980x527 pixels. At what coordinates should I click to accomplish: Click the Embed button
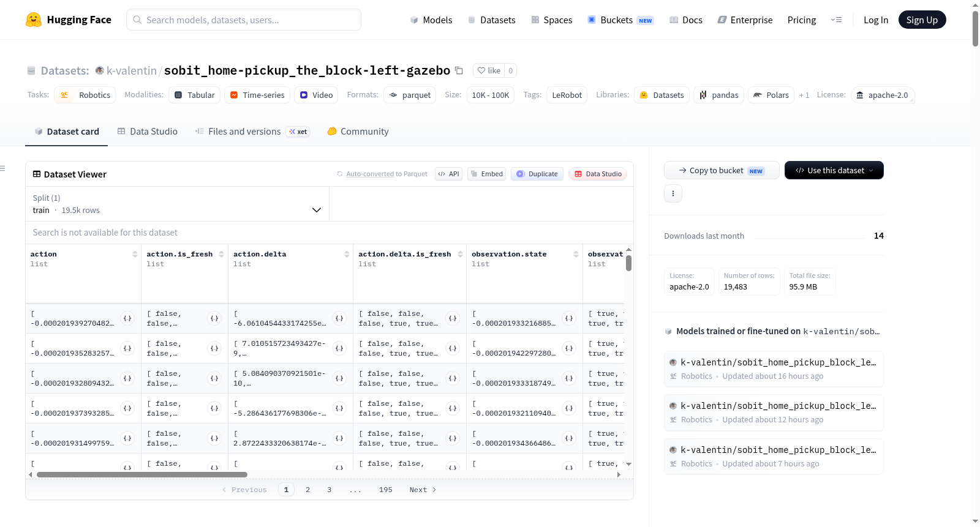pos(486,174)
